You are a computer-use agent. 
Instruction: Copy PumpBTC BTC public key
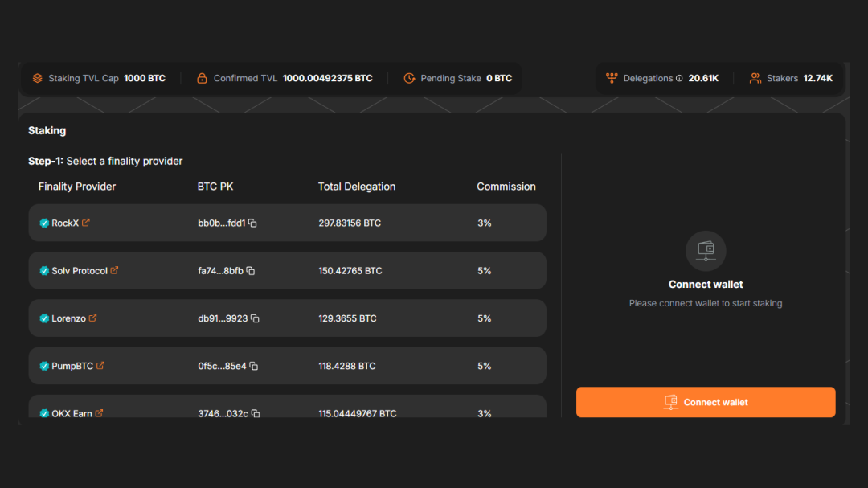[253, 366]
